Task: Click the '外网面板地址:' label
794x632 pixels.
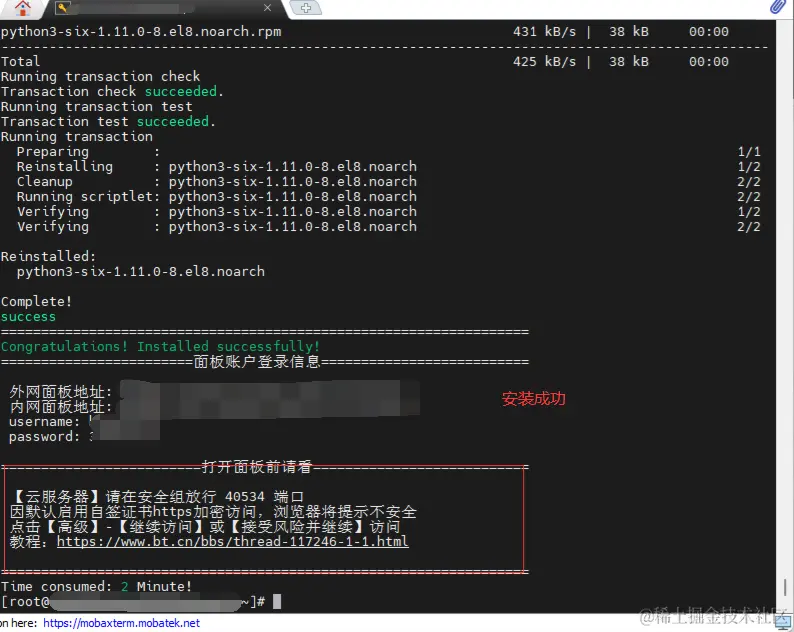Action: (x=60, y=392)
